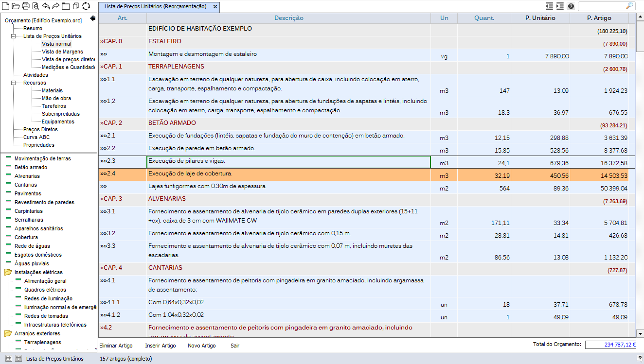644x364 pixels.
Task: Click the Sair button
Action: coord(235,346)
